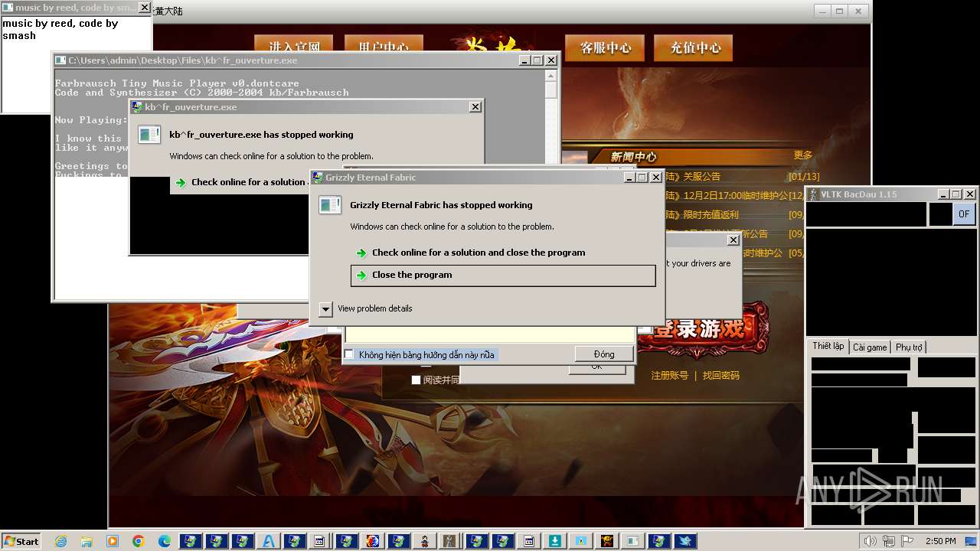Open the 找回密码 link

(x=721, y=376)
